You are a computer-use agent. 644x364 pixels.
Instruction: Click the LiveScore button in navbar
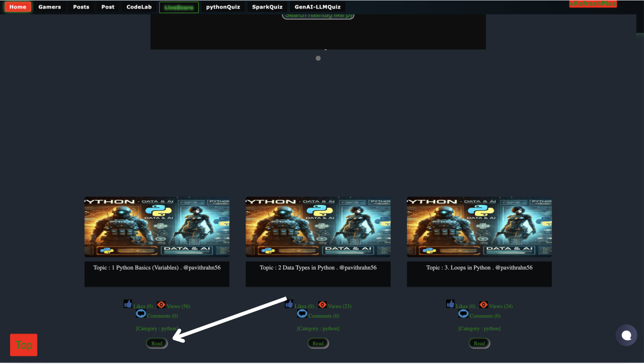[x=179, y=8]
